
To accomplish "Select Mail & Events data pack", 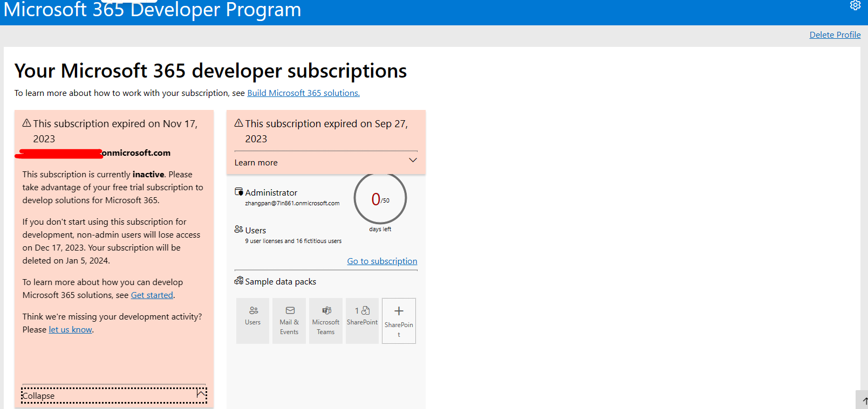I will point(289,321).
